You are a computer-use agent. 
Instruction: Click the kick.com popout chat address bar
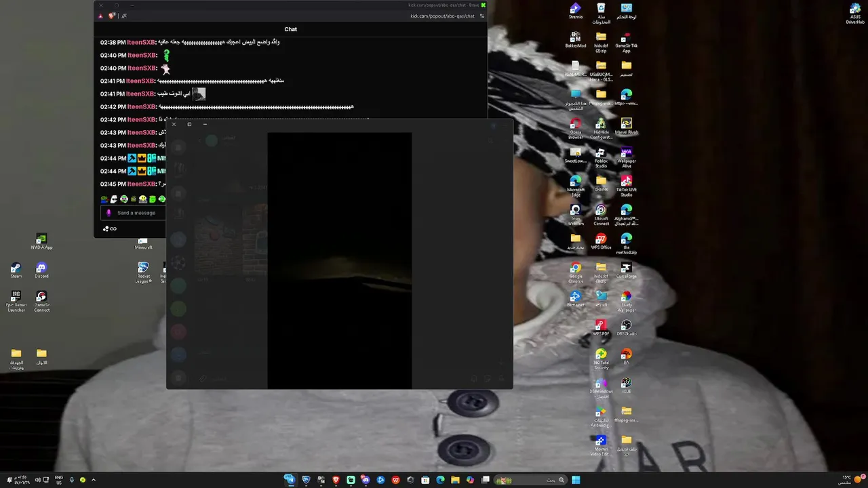click(x=441, y=16)
